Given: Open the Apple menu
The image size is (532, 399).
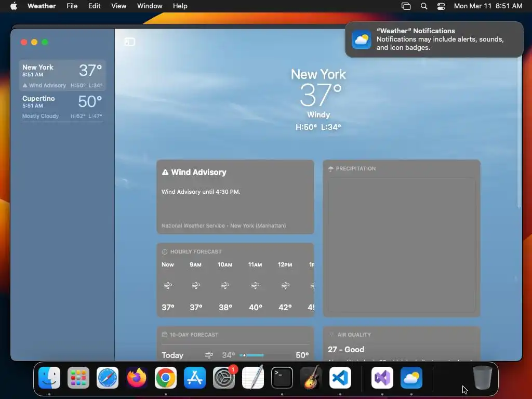Looking at the screenshot, I should point(14,6).
